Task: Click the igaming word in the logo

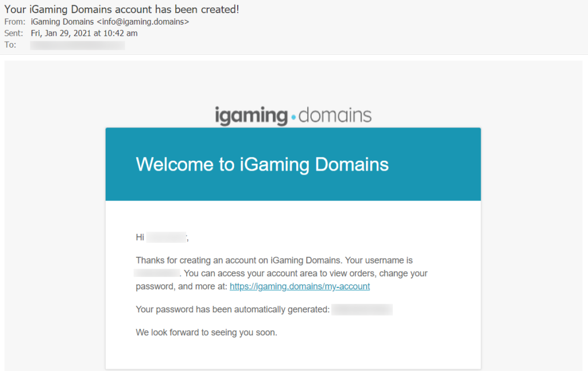Action: click(251, 116)
